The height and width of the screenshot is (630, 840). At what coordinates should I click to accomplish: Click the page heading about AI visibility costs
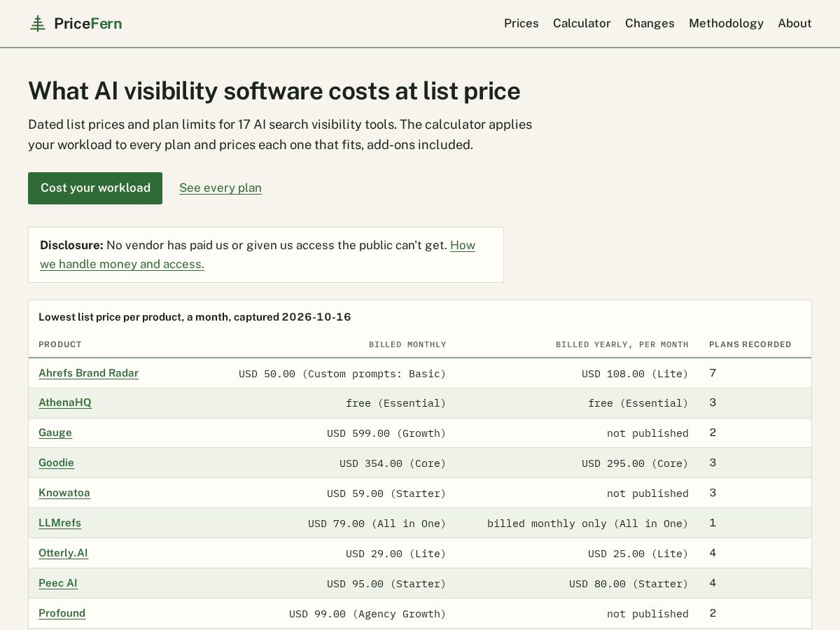[x=274, y=91]
